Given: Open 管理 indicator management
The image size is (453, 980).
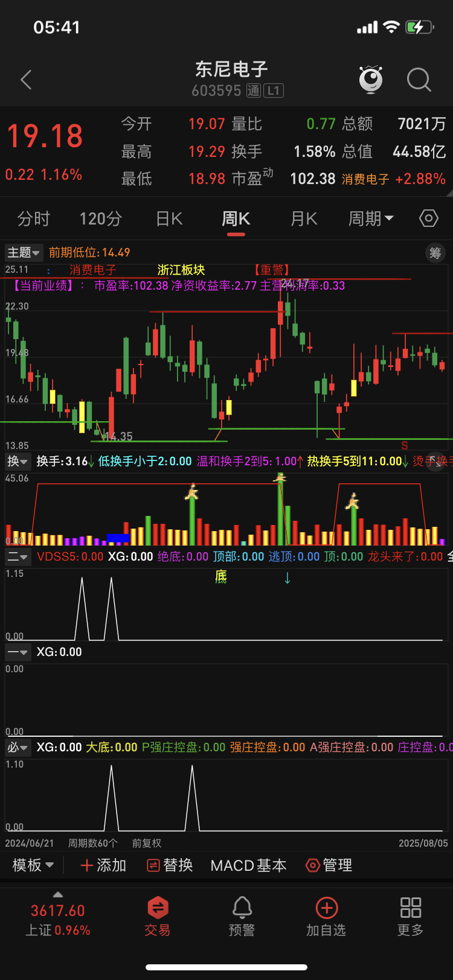Looking at the screenshot, I should 329,865.
